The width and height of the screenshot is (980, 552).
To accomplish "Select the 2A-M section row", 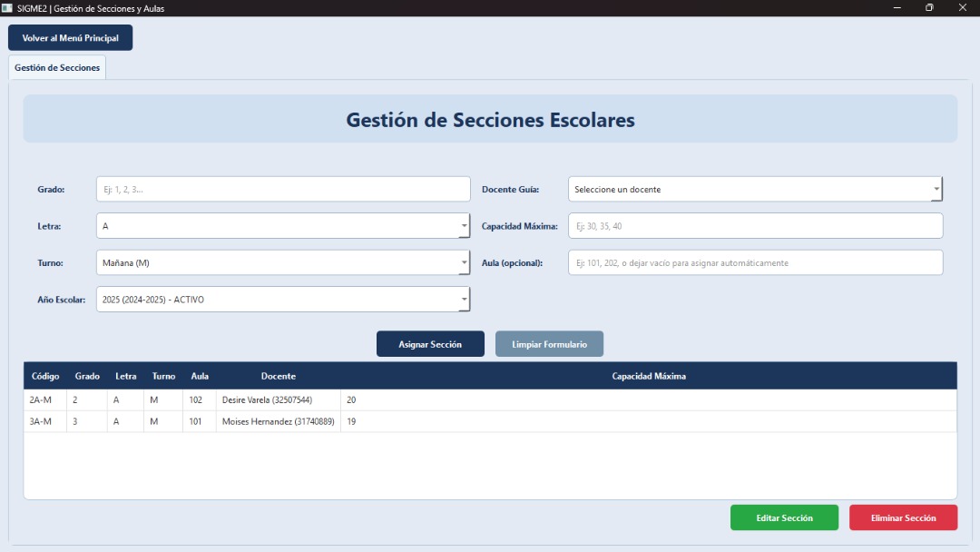I will (x=272, y=400).
